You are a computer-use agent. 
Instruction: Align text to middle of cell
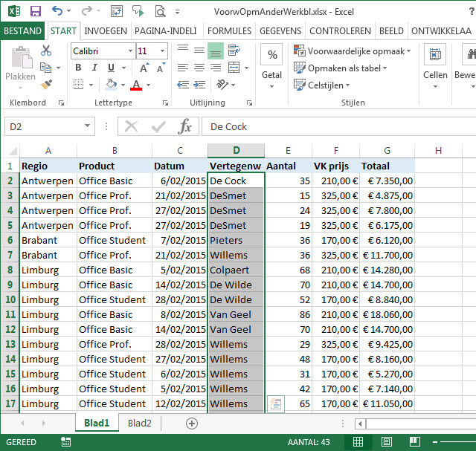pyautogui.click(x=199, y=51)
